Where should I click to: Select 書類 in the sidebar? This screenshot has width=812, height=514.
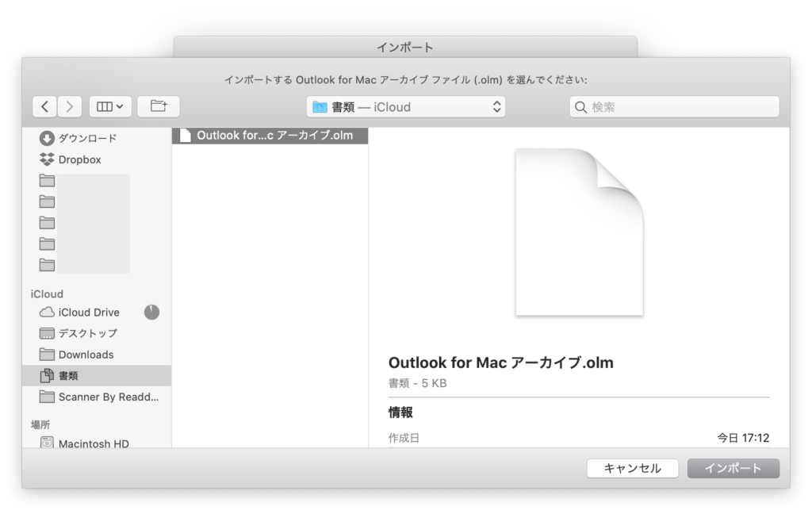[96, 376]
